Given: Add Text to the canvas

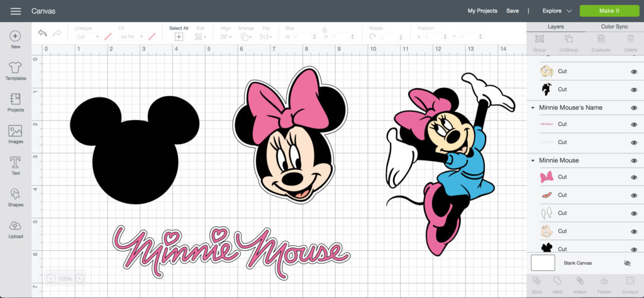Looking at the screenshot, I should click(x=16, y=166).
